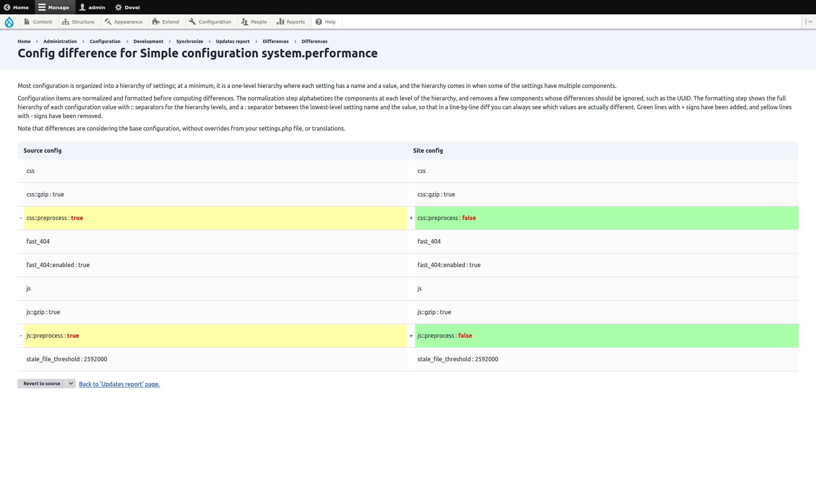Click the Drupal drop logo icon
The height and width of the screenshot is (504, 816).
pos(9,22)
